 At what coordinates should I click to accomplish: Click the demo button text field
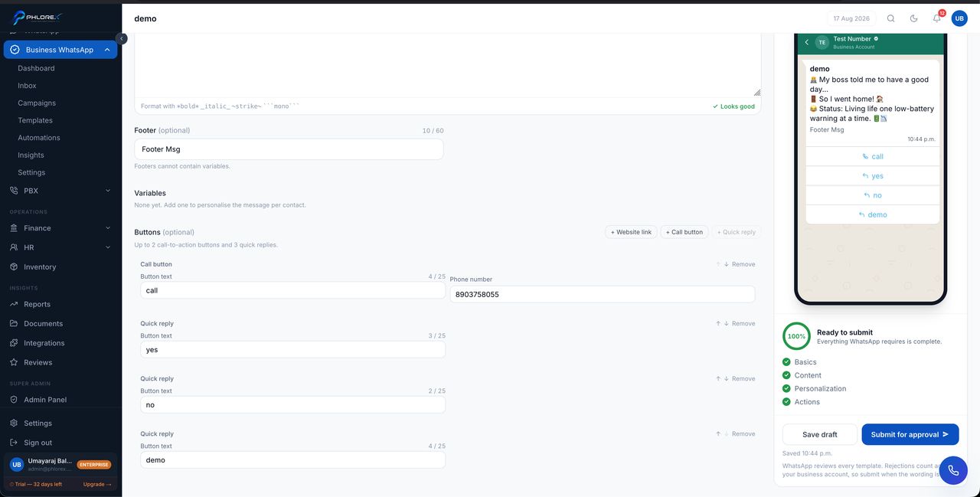[292, 459]
